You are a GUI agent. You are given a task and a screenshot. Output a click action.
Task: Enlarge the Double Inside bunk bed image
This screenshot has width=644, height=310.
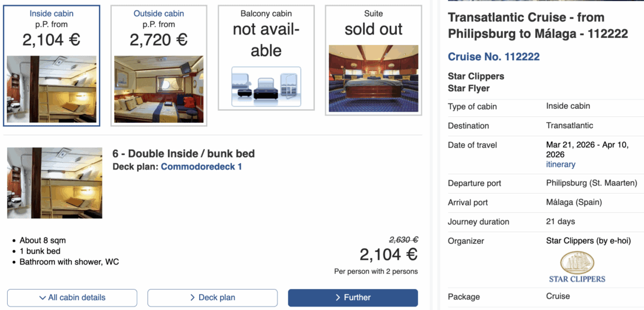(54, 183)
